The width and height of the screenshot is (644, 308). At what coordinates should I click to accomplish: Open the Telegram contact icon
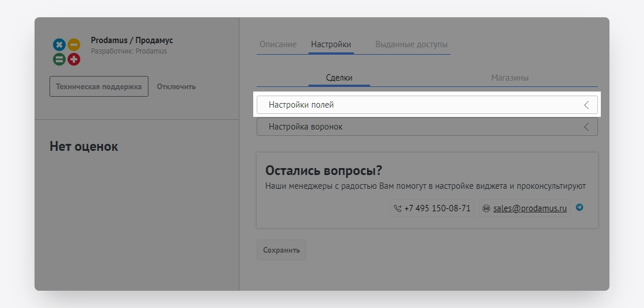[580, 208]
